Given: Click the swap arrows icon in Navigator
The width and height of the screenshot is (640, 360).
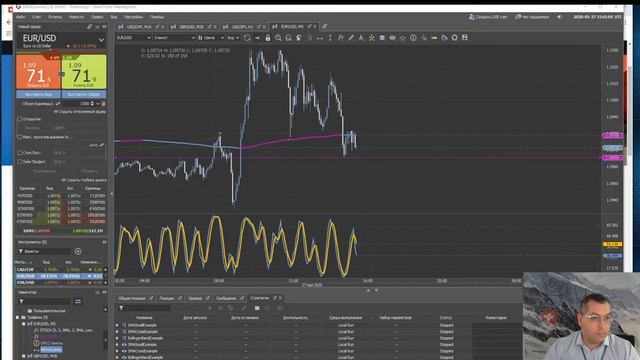Looking at the screenshot, I should (78, 302).
